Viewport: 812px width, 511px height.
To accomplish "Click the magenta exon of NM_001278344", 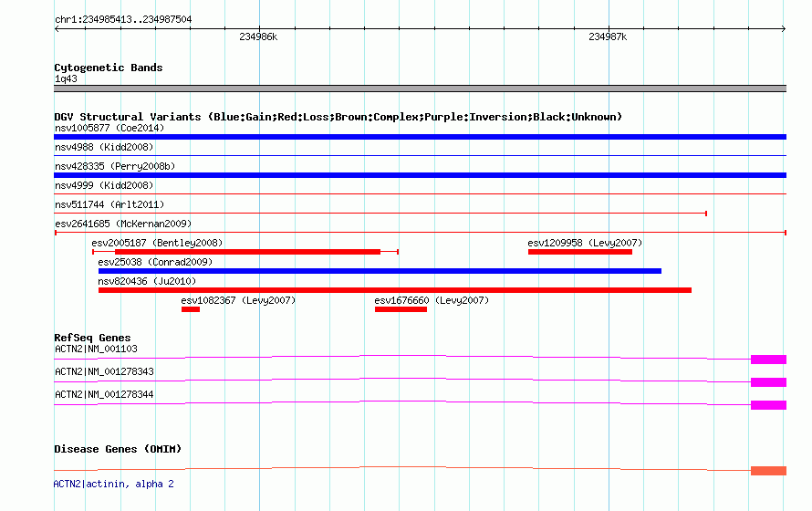I will point(768,405).
